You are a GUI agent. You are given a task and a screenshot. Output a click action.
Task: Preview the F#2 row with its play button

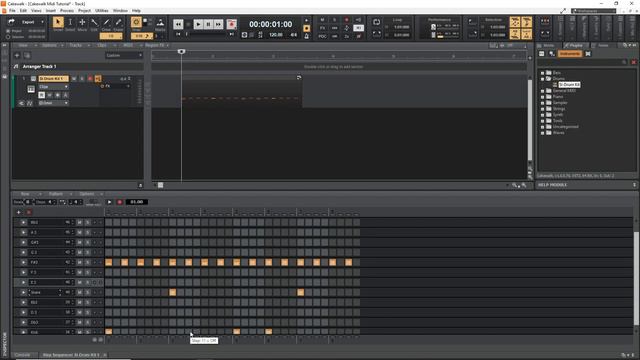[23, 262]
